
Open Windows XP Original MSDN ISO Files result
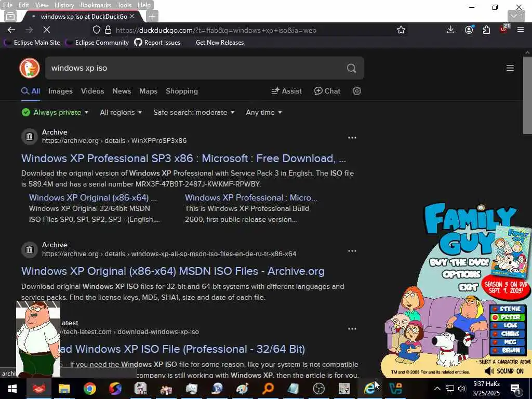172,271
